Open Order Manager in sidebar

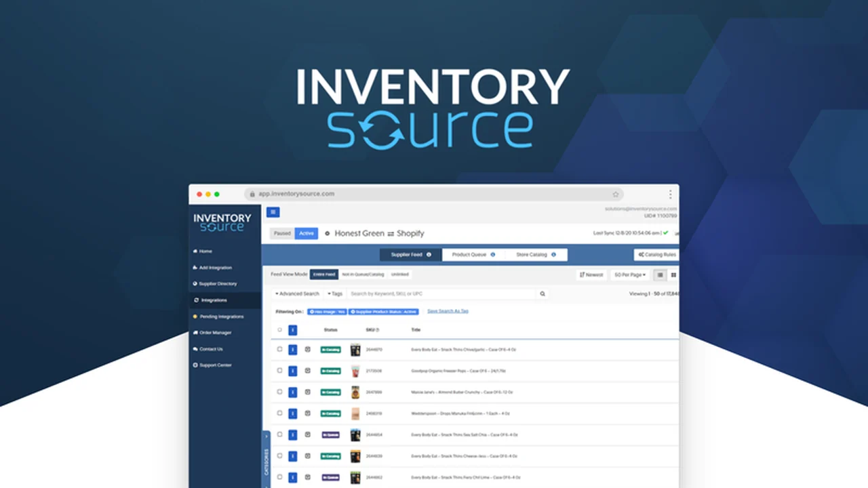[215, 333]
